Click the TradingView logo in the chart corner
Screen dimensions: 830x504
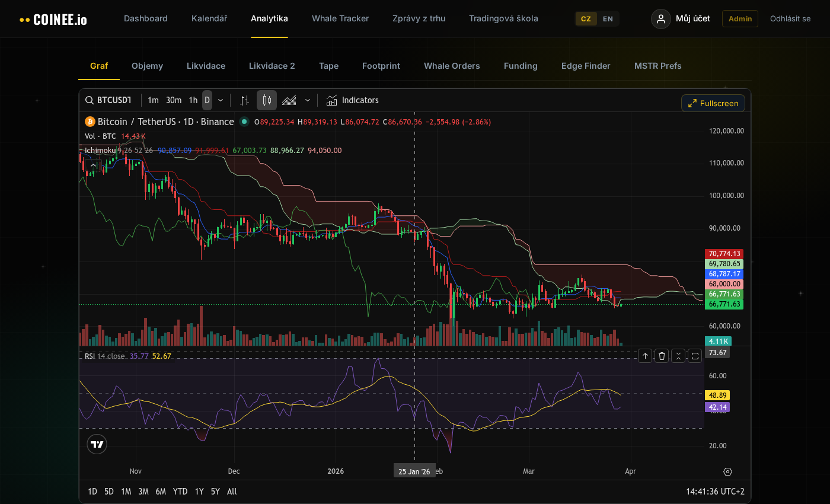[97, 444]
